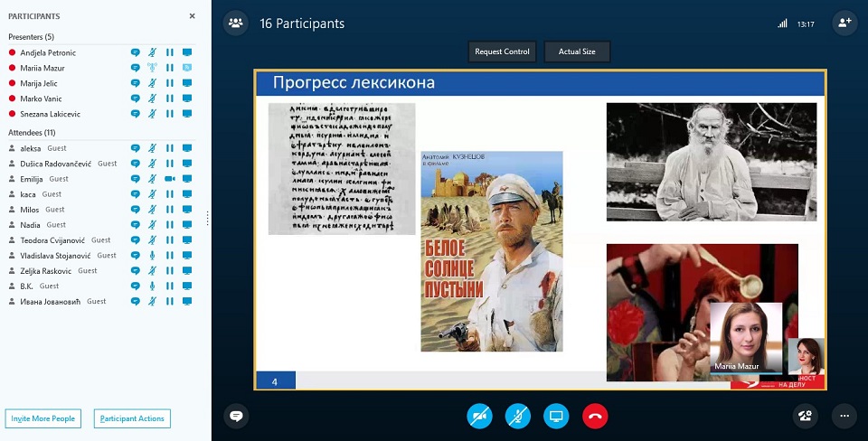Image resolution: width=868 pixels, height=441 pixels.
Task: Click Mariia Mazur video thumbnail
Action: point(746,338)
